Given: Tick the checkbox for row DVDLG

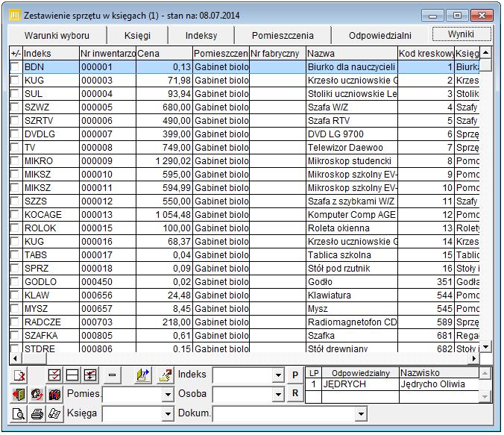Looking at the screenshot, I should click(x=15, y=134).
